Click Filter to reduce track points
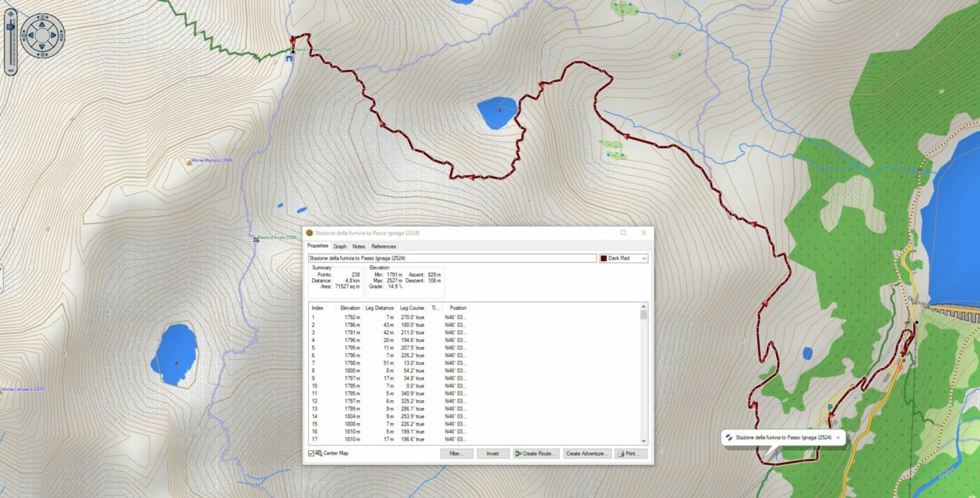This screenshot has height=498, width=980. pos(456,453)
